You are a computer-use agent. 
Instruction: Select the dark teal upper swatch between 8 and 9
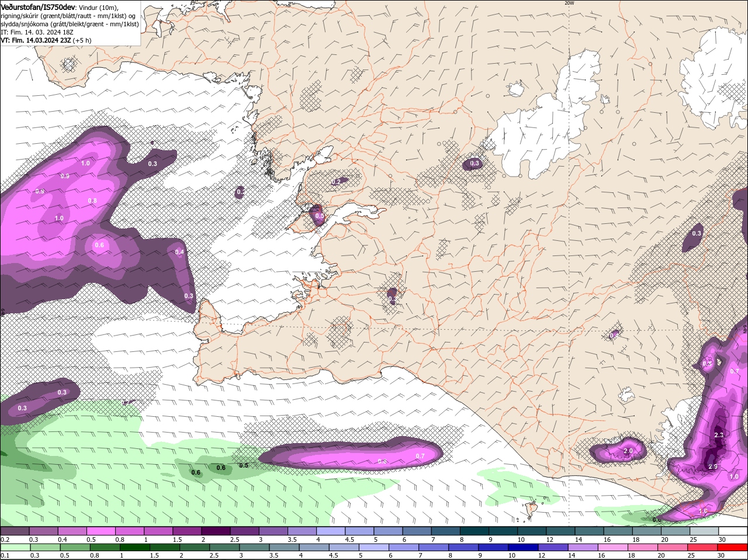click(474, 531)
